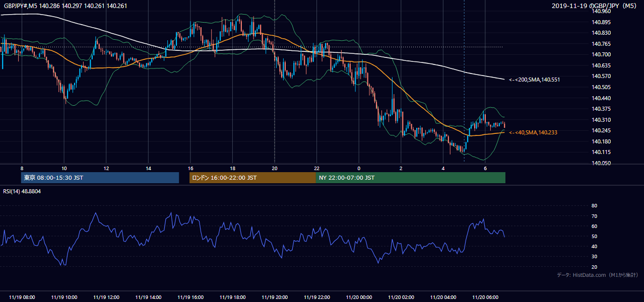The image size is (644, 302).
Task: Click the 11/20 04:00 time axis label
Action: tap(443, 297)
